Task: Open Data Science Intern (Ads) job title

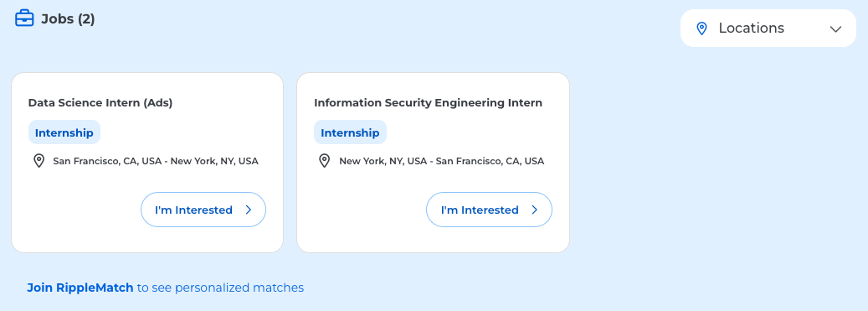Action: coord(100,103)
